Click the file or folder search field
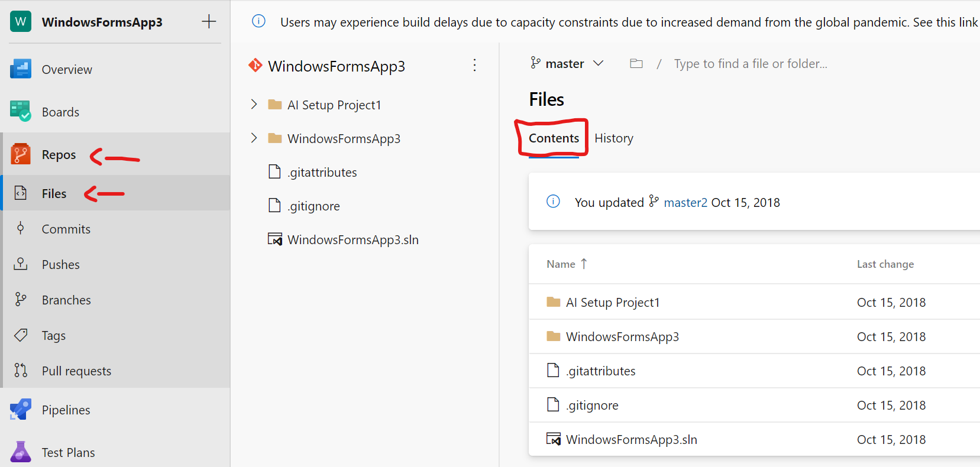Image resolution: width=980 pixels, height=467 pixels. pos(750,64)
